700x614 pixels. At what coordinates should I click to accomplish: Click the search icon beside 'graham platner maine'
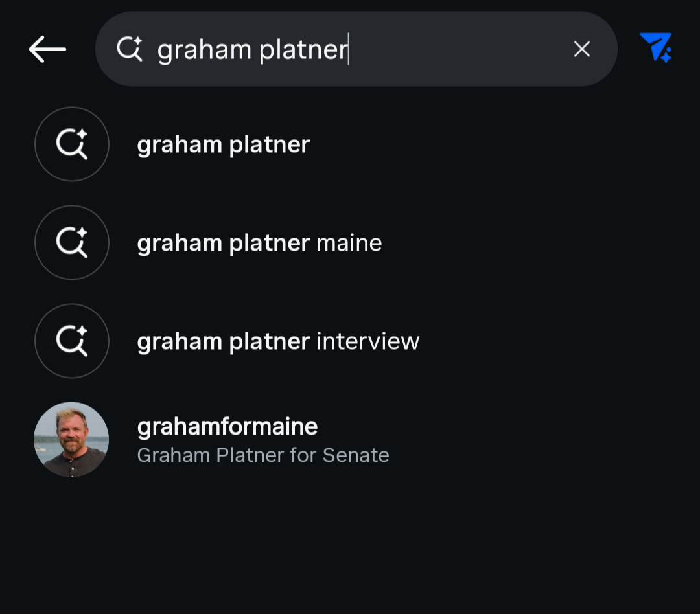pos(72,243)
